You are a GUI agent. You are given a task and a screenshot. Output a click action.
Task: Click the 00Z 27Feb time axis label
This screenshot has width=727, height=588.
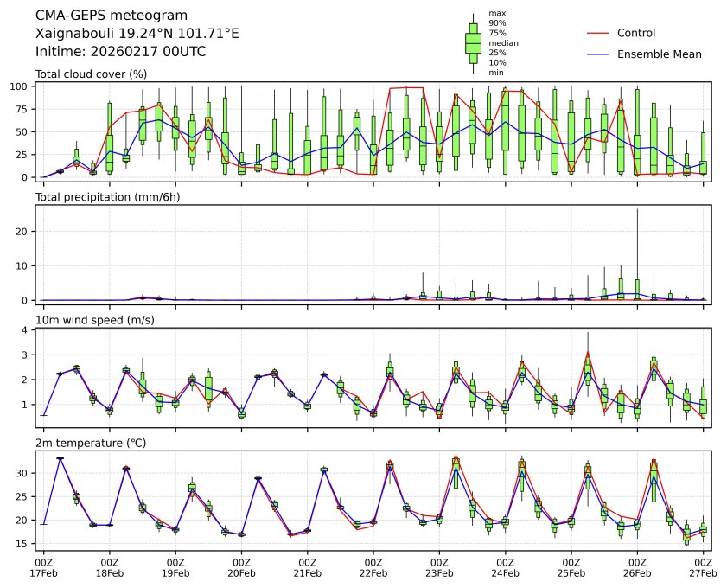tap(703, 566)
